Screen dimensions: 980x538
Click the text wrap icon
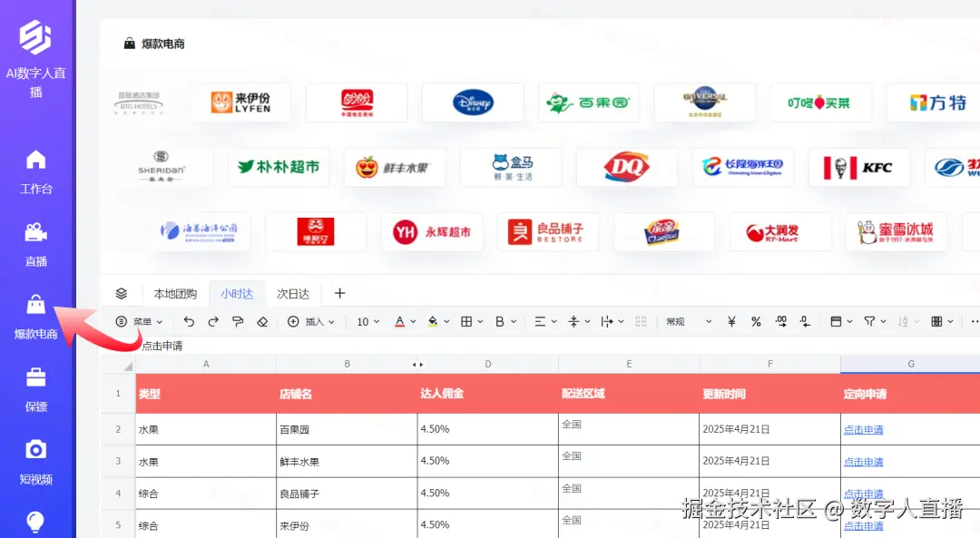click(x=607, y=322)
